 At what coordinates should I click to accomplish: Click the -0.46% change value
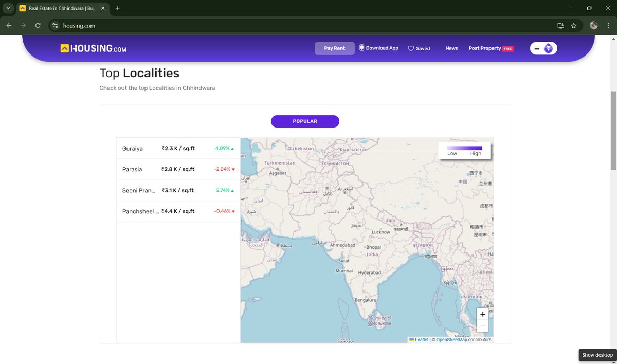tap(222, 211)
